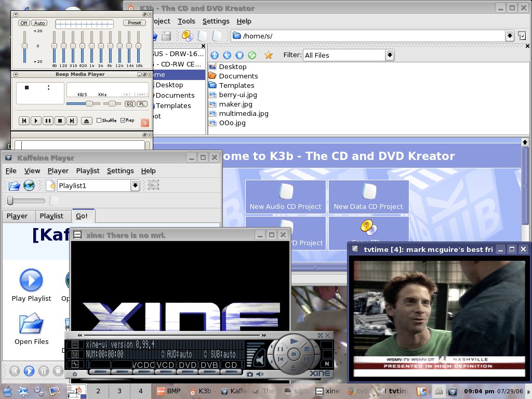Screen dimensions: 532x399
Task: Click the 1k band equalizer slider
Action: 91,46
